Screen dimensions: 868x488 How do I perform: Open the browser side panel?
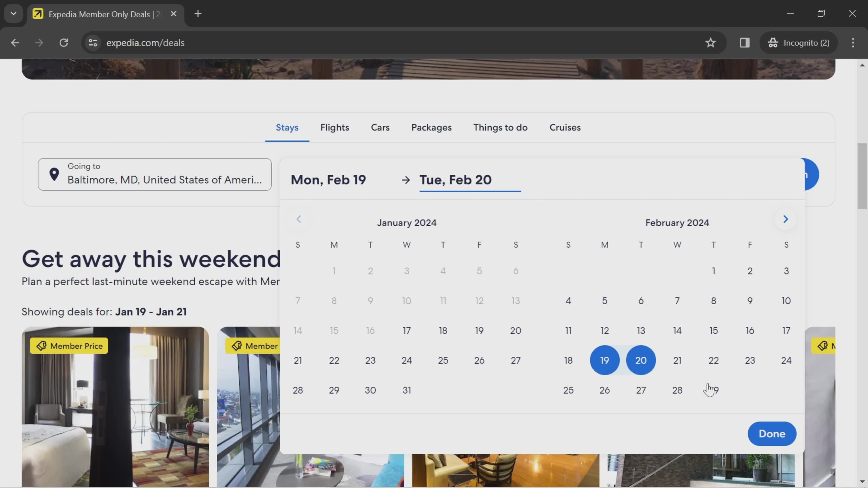coord(744,43)
